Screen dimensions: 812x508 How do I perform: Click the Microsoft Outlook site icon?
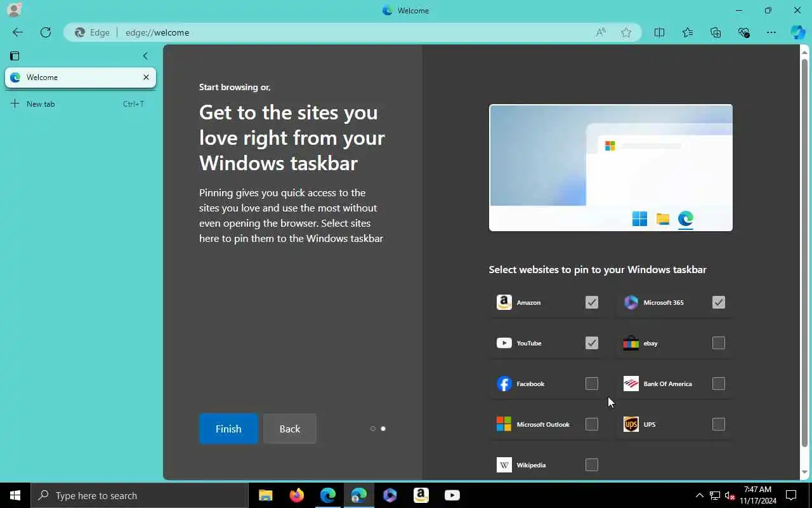(x=504, y=424)
